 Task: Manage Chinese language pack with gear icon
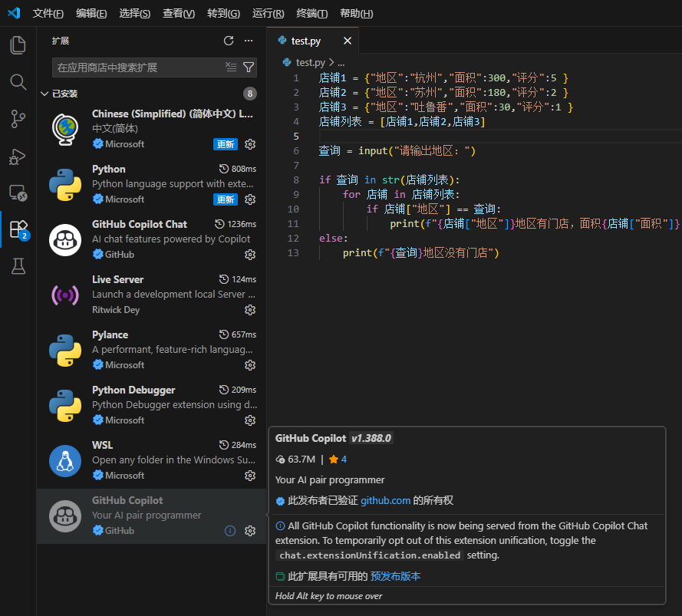click(x=250, y=144)
